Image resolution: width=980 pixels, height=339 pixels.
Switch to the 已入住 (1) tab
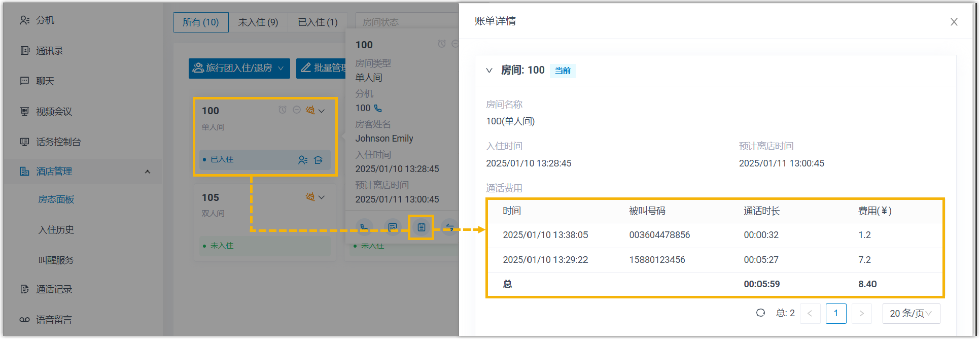318,22
